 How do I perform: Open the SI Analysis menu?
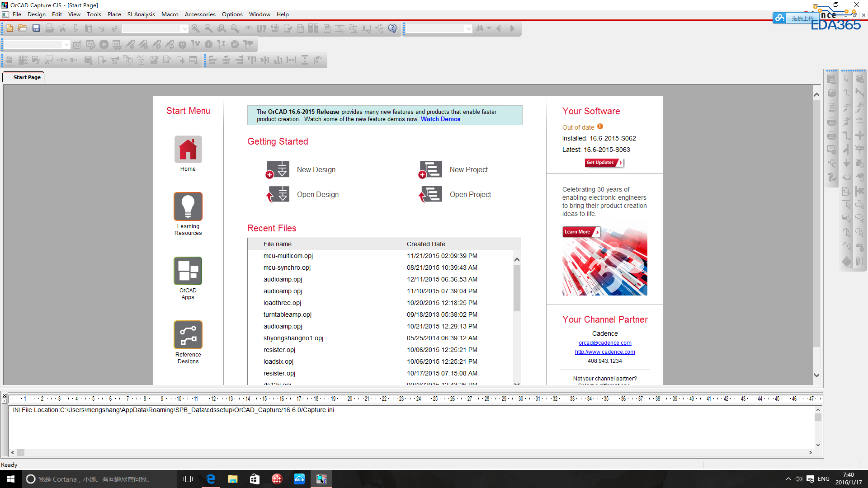coord(141,14)
